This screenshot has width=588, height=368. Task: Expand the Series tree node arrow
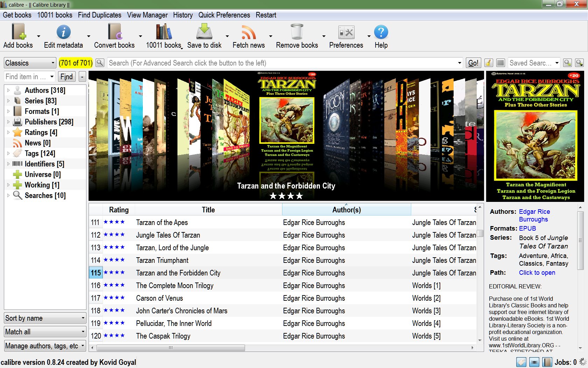coord(8,101)
